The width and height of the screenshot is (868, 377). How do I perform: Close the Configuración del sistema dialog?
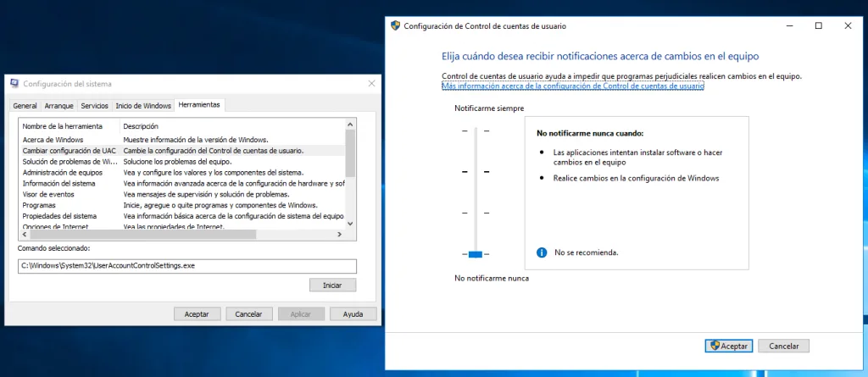tap(371, 84)
